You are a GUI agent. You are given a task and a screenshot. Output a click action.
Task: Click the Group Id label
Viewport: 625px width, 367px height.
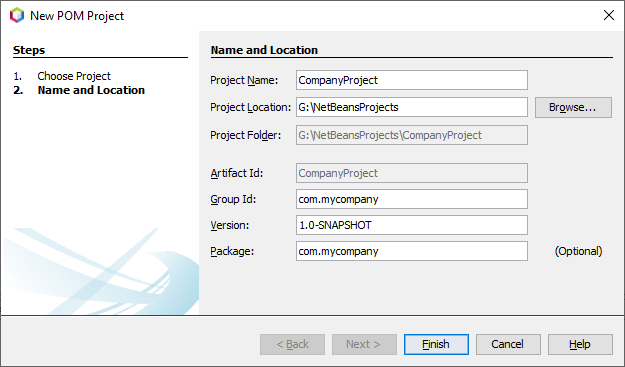[x=233, y=199]
